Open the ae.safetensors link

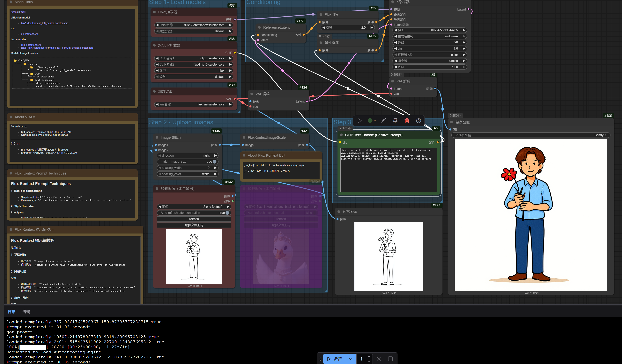(29, 34)
